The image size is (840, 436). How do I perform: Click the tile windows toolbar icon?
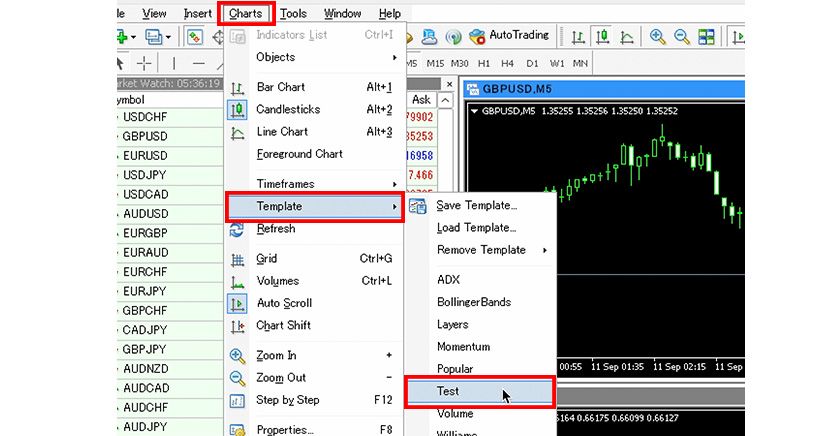click(707, 36)
